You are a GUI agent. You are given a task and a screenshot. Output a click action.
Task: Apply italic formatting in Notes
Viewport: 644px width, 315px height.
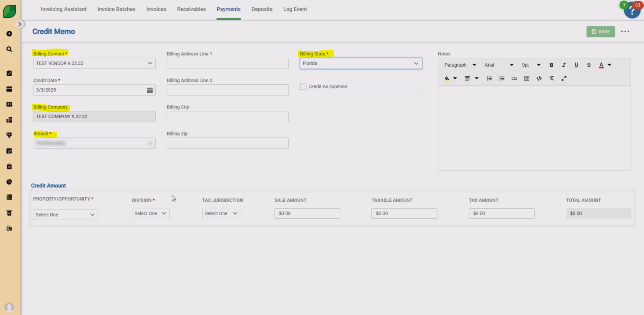tap(564, 65)
